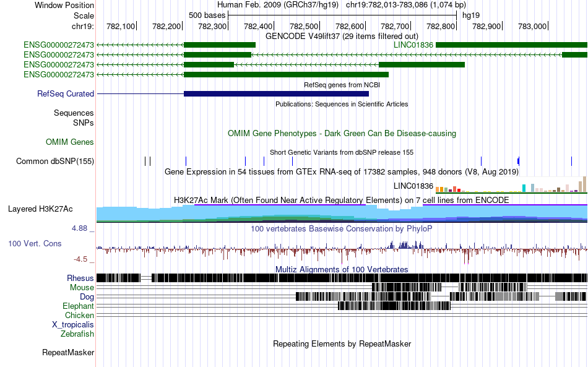Click the light blue H3K27Ac signal graph
This screenshot has width=588, height=367.
click(342, 214)
